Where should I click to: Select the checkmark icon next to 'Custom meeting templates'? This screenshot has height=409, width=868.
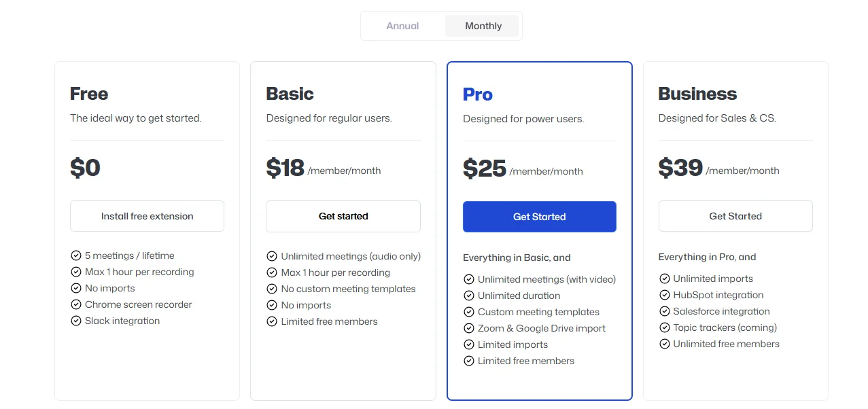click(468, 312)
